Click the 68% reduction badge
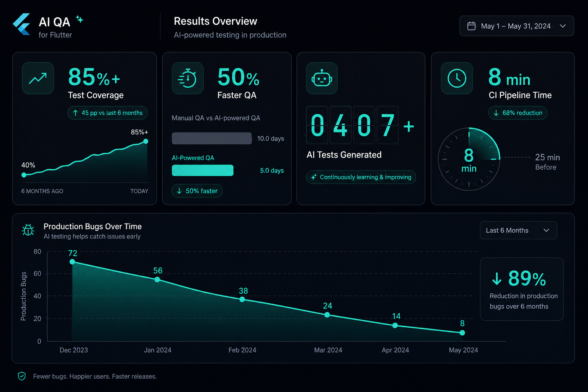Viewport: 588px width, 392px height. click(518, 113)
